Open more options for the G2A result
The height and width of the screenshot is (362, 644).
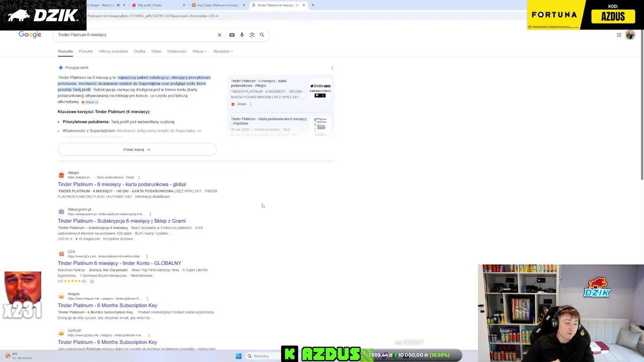[x=147, y=256]
